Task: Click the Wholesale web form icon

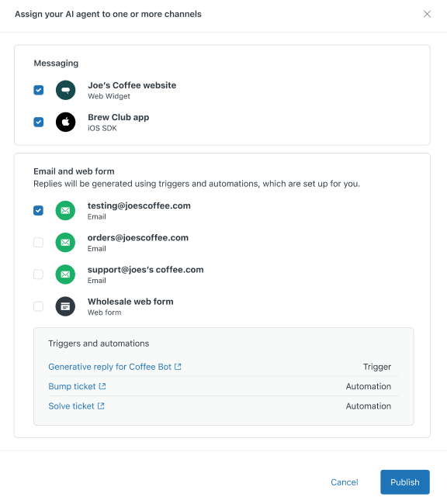Action: click(65, 306)
